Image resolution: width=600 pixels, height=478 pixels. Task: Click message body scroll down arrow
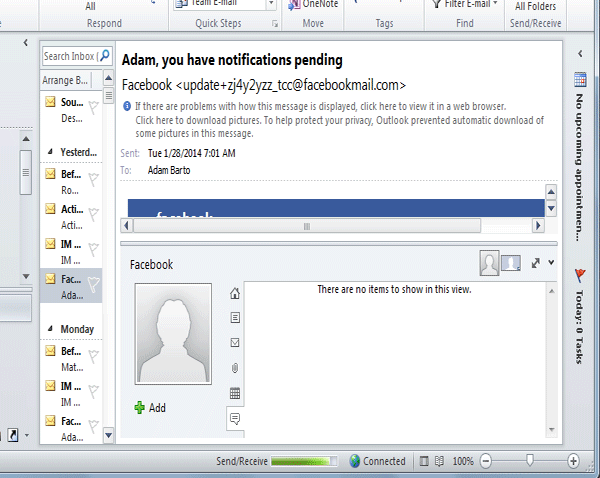[551, 209]
